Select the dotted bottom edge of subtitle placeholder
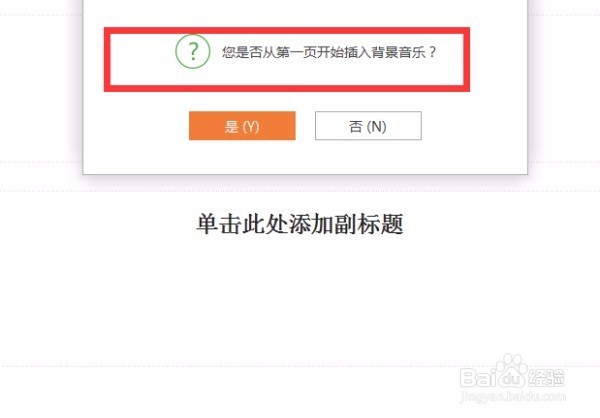The image size is (600, 418). click(300, 366)
